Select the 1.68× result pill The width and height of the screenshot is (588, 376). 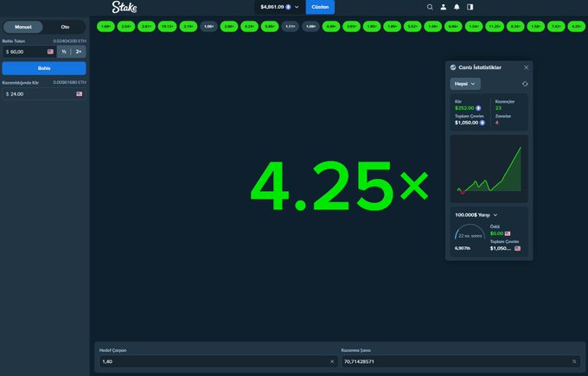coord(105,27)
